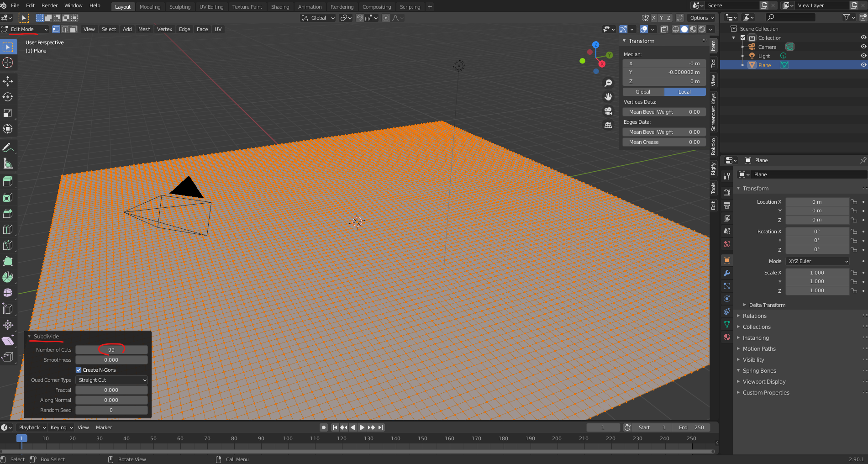Click the End frame 250 field

click(x=691, y=427)
